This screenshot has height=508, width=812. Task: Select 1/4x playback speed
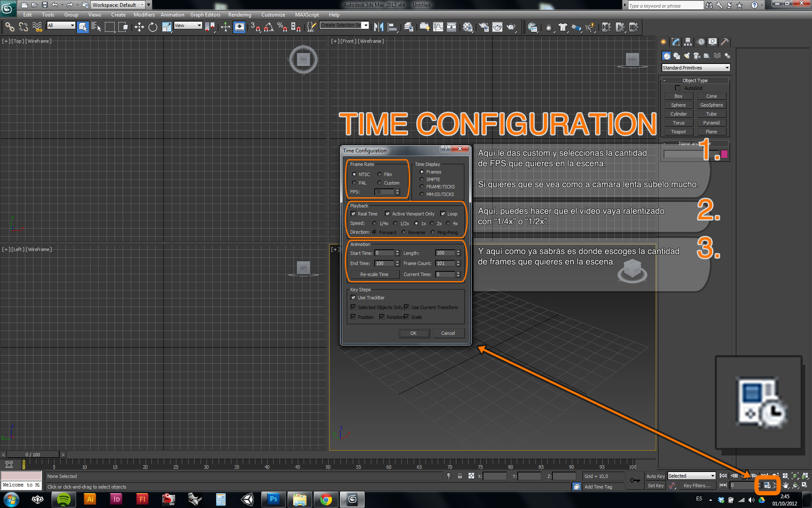(374, 224)
